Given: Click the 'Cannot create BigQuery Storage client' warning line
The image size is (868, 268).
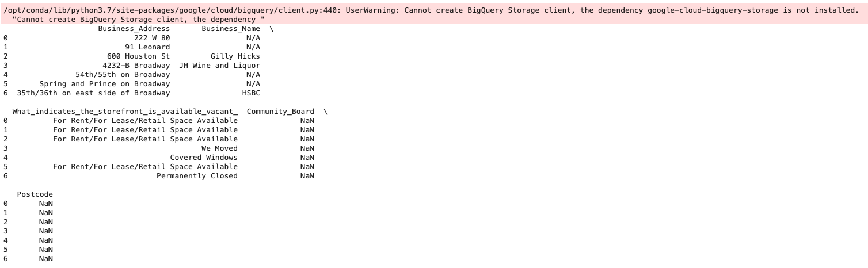Looking at the screenshot, I should 138,19.
